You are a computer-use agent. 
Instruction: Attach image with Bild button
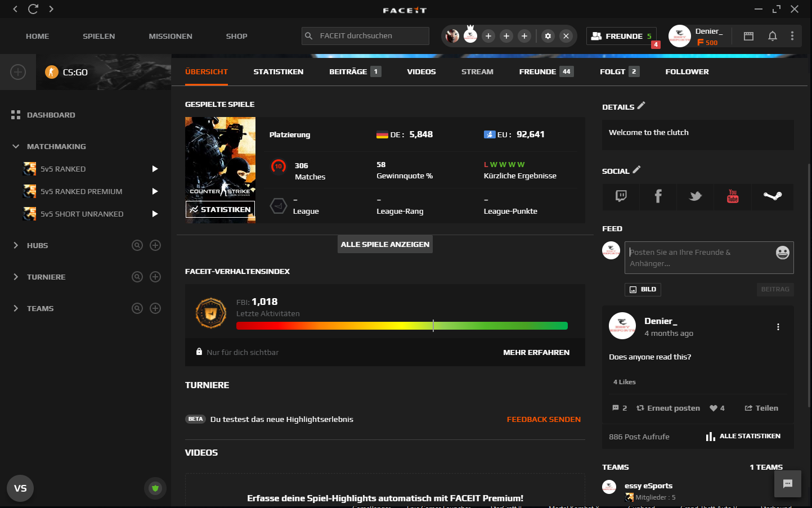643,289
